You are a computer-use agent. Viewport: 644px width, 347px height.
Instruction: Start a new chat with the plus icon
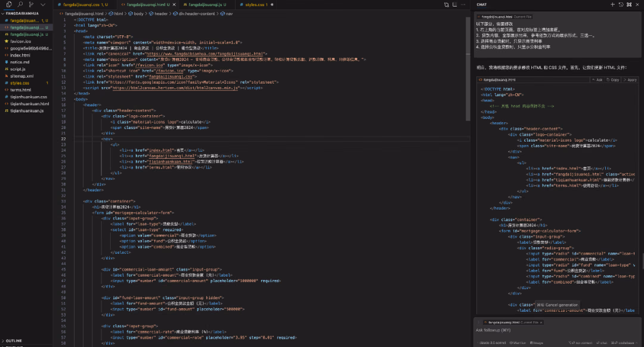pos(612,5)
